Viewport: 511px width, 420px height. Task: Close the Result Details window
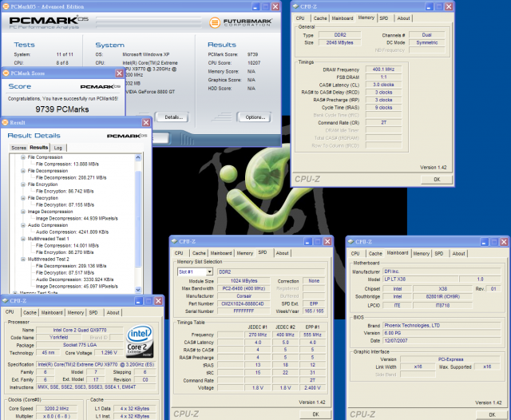pyautogui.click(x=146, y=122)
